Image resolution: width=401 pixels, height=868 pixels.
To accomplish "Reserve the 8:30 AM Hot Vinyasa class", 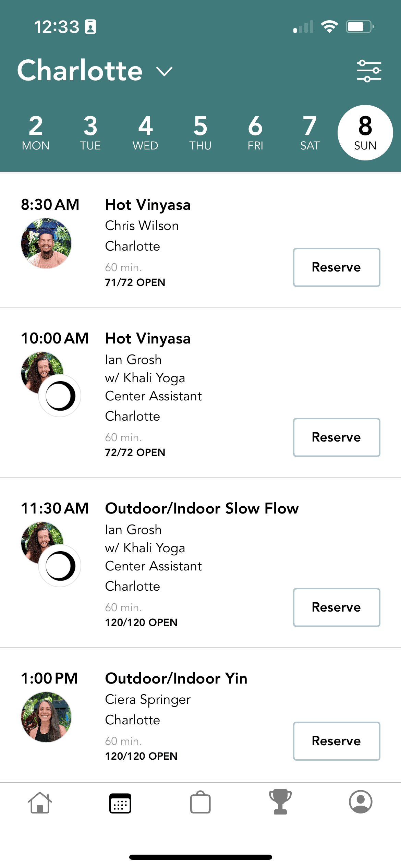I will pos(337,267).
